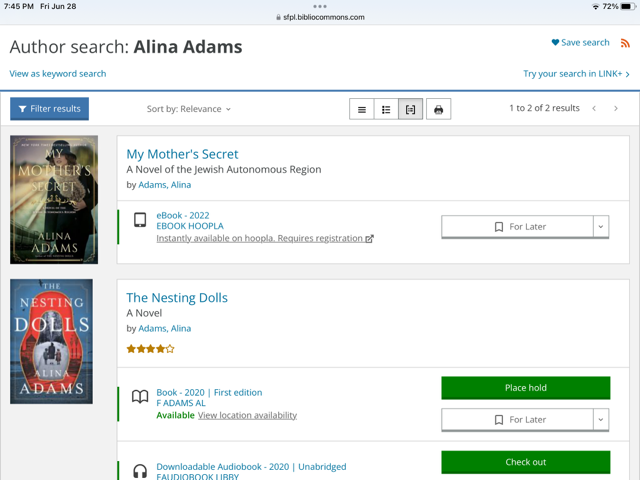
Task: Click the Place hold button
Action: point(526,388)
